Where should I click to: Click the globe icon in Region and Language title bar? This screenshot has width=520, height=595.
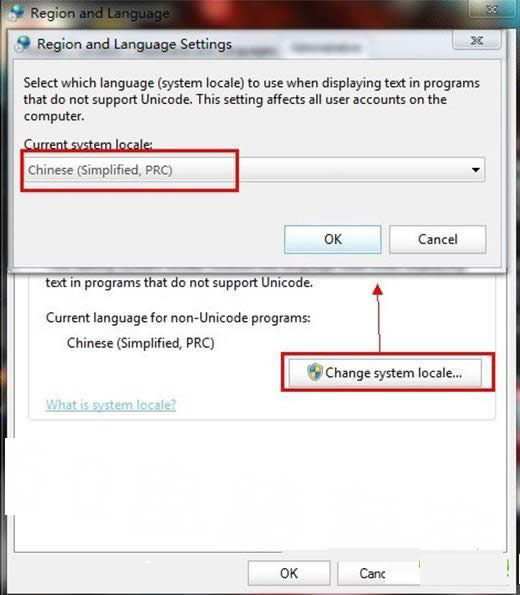pos(17,13)
